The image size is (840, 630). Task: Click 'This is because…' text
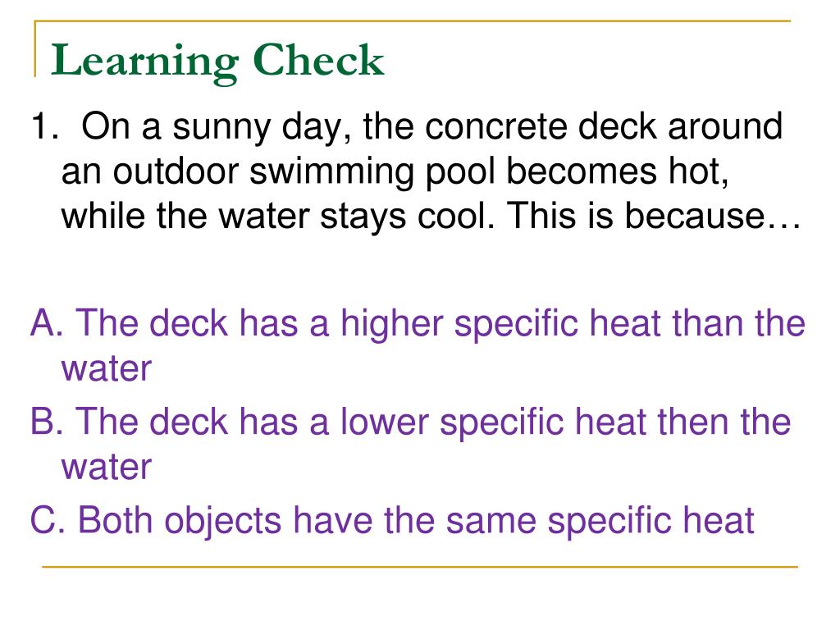(654, 216)
